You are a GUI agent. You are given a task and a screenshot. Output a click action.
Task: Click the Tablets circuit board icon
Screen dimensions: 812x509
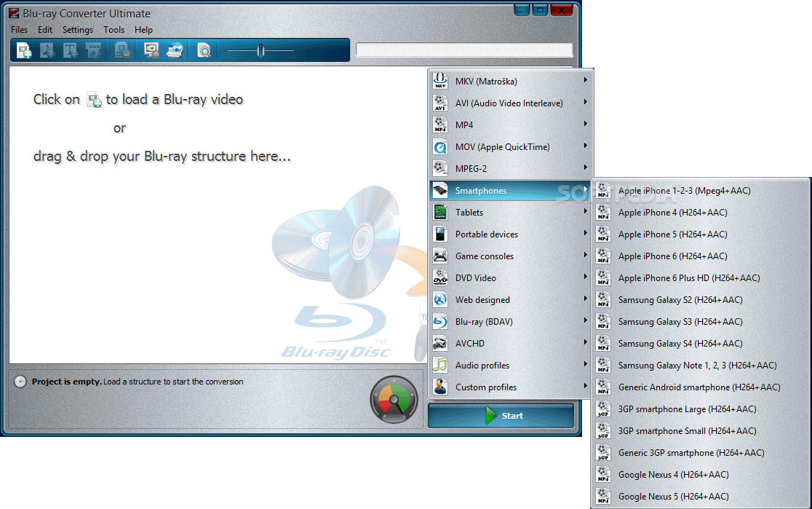coord(440,212)
